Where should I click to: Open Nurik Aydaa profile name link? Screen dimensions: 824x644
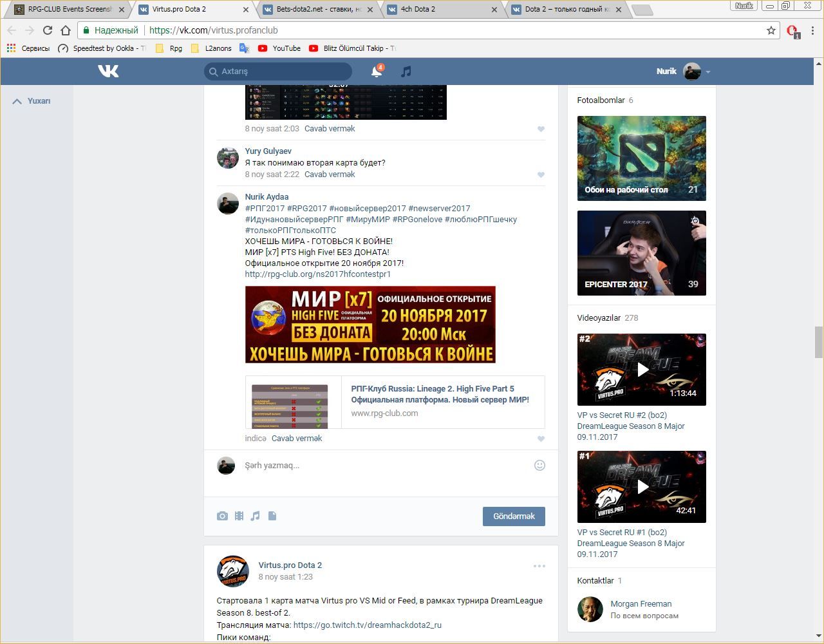[x=267, y=197]
